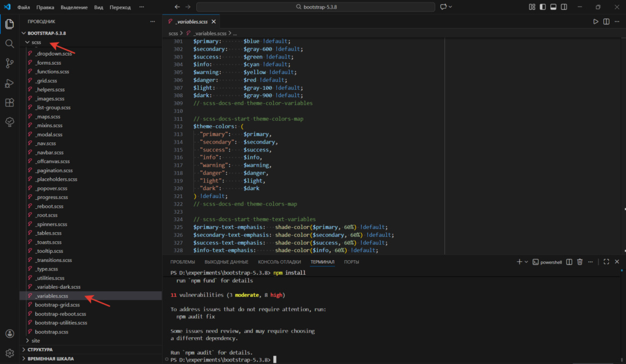Run the active file using the play icon
Image resolution: width=626 pixels, height=364 pixels.
pyautogui.click(x=595, y=21)
